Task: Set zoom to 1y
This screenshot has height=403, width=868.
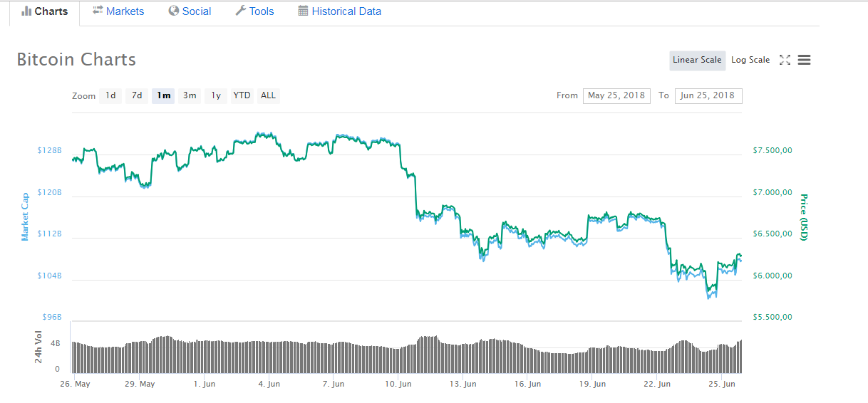Action: 216,95
